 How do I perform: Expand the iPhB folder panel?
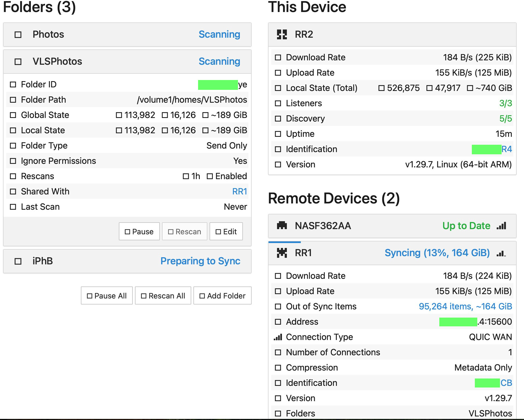click(x=127, y=261)
